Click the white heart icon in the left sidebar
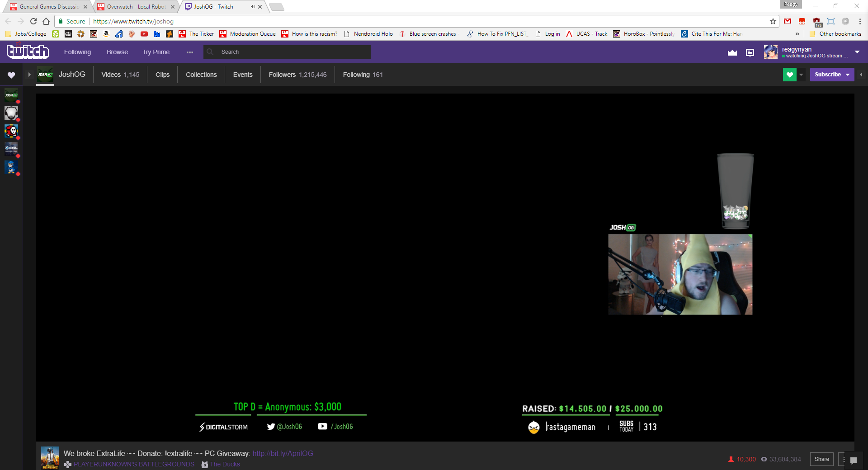 click(11, 75)
